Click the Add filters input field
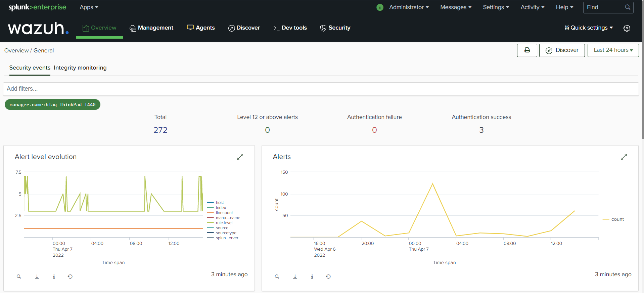Image resolution: width=644 pixels, height=293 pixels. 321,89
